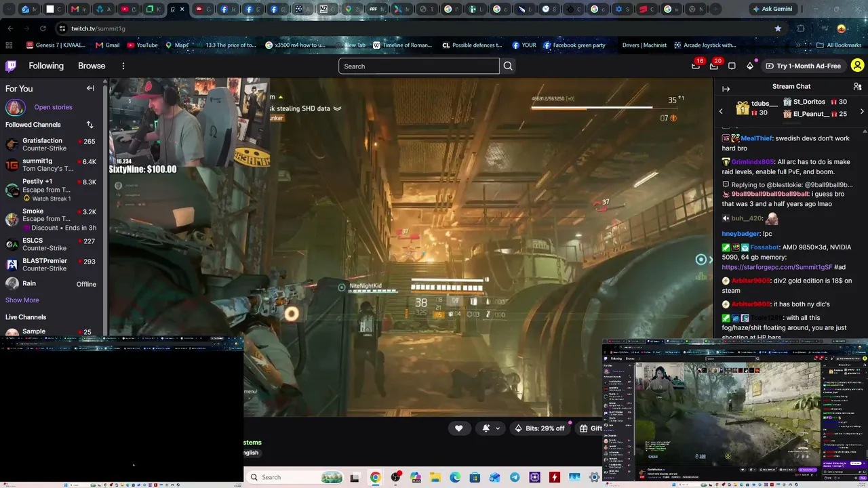Click tdubs top gifter leaderboard entry
This screenshot has width=868, height=488.
coord(757,108)
